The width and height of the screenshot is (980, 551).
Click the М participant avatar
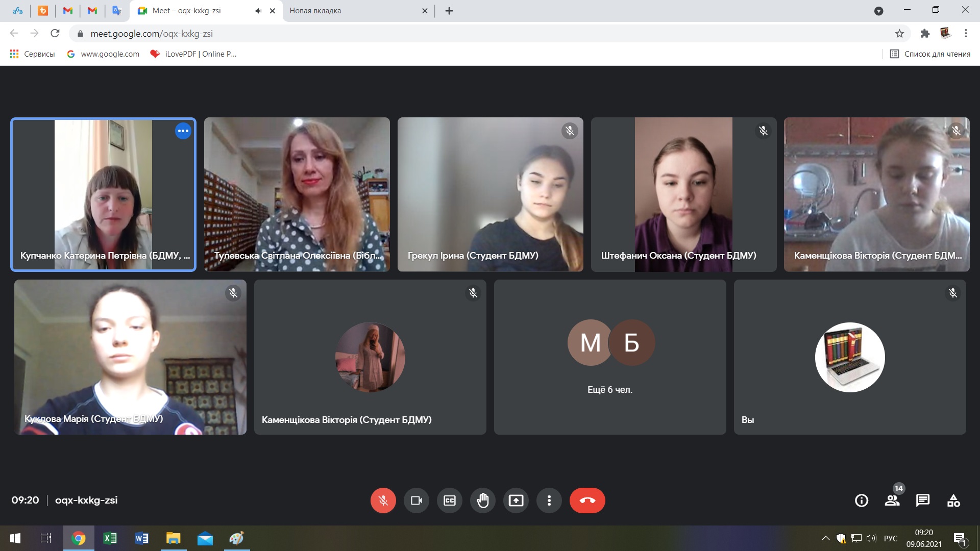(591, 342)
